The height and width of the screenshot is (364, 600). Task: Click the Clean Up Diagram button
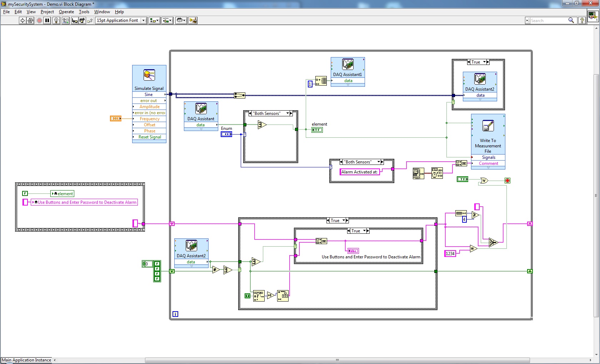(193, 20)
